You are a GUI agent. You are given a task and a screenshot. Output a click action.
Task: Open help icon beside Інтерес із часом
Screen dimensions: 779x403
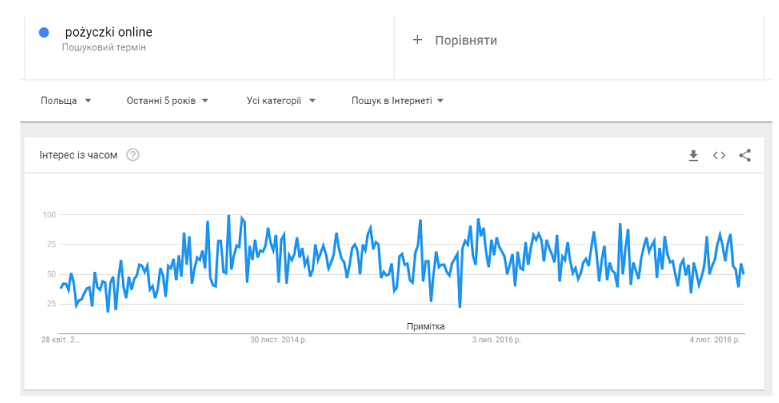point(133,155)
